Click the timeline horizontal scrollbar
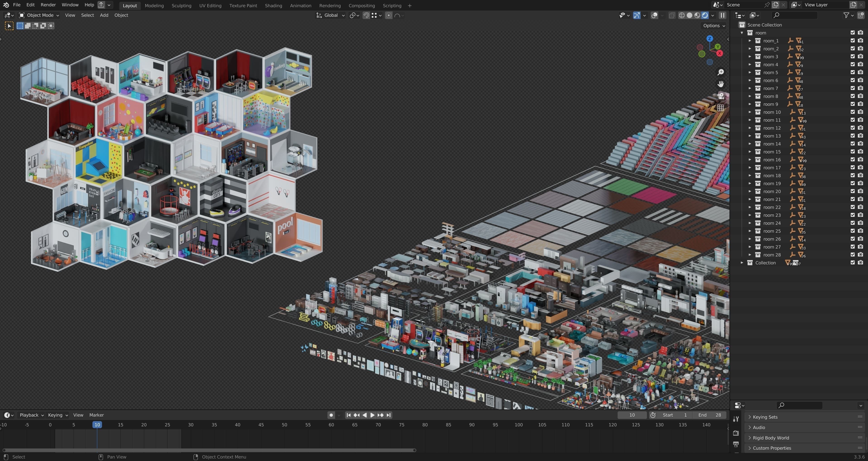 coord(209,450)
